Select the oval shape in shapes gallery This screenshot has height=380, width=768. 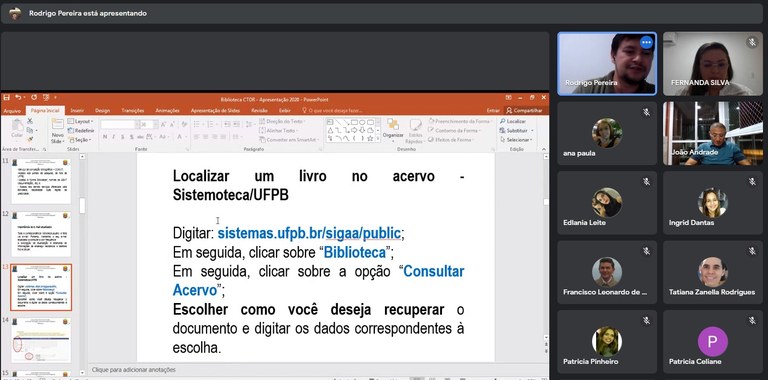[x=362, y=122]
